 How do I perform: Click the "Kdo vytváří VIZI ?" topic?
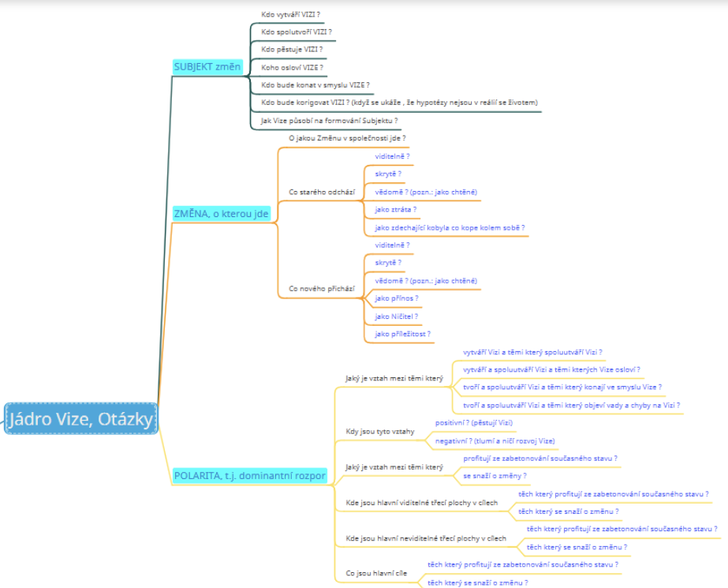tap(290, 14)
